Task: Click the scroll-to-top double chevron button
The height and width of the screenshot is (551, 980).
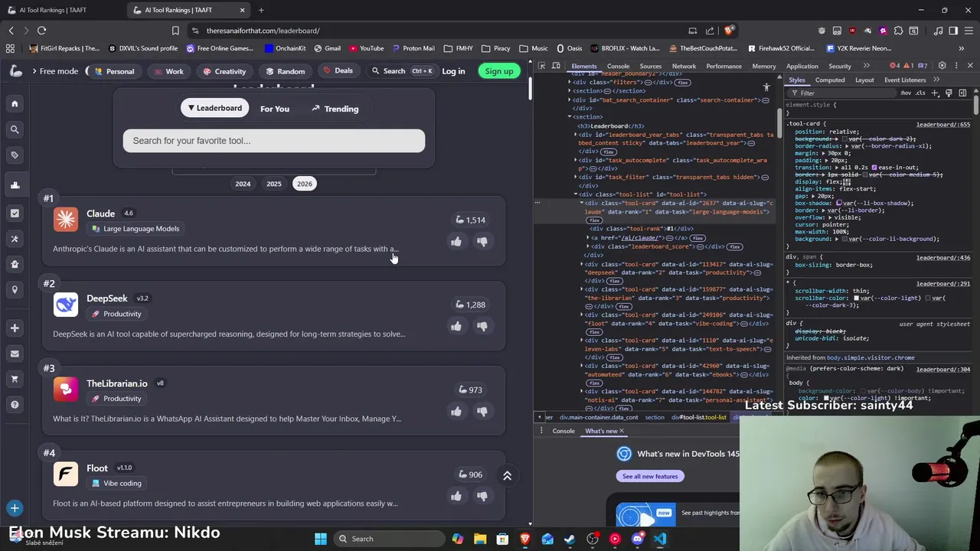Action: [507, 476]
